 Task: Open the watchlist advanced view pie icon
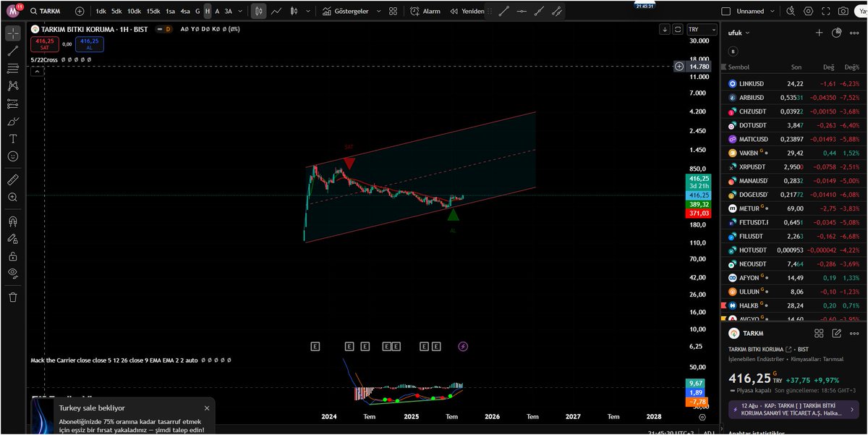[x=836, y=33]
